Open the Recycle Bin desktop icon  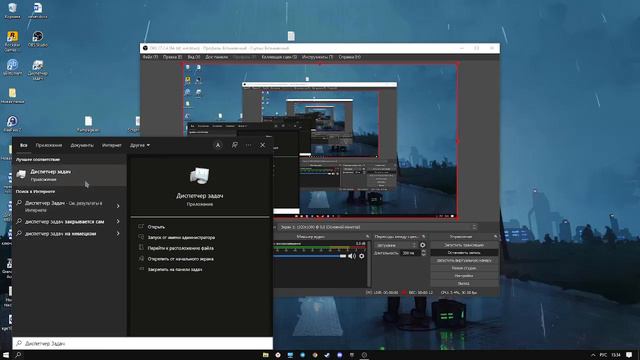click(x=12, y=11)
